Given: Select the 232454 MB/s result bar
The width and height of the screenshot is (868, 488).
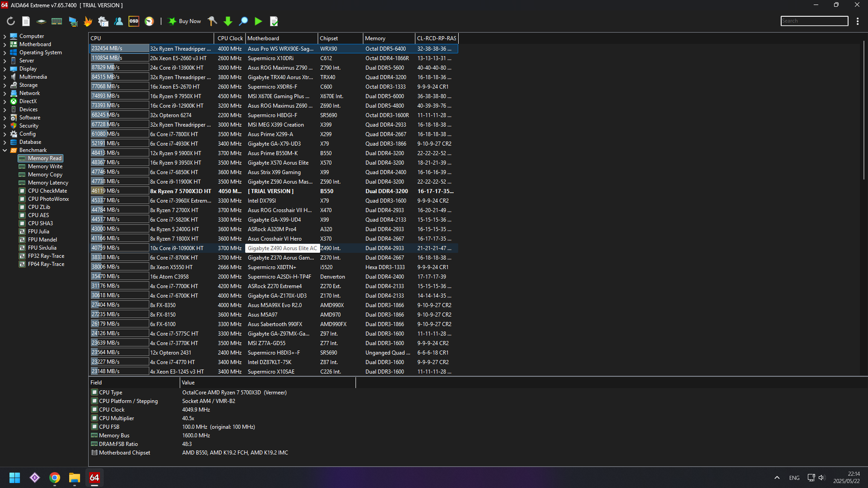Looking at the screenshot, I should pos(119,48).
